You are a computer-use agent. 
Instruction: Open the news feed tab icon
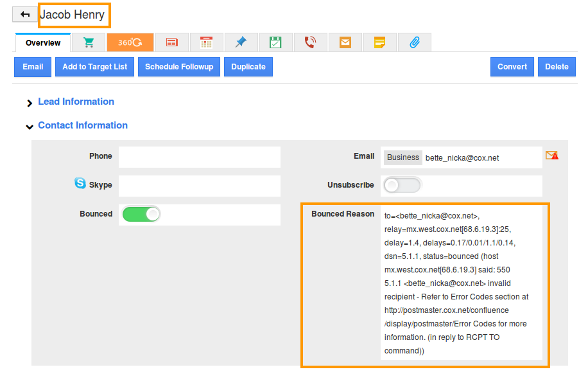(x=171, y=42)
